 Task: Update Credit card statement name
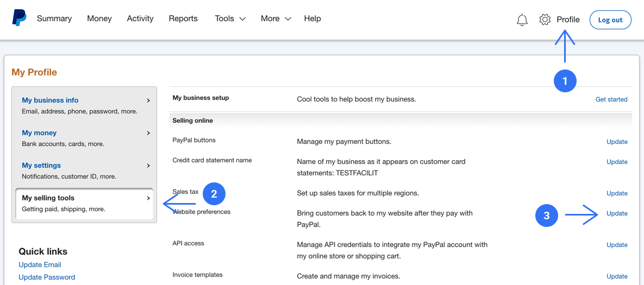coord(617,162)
